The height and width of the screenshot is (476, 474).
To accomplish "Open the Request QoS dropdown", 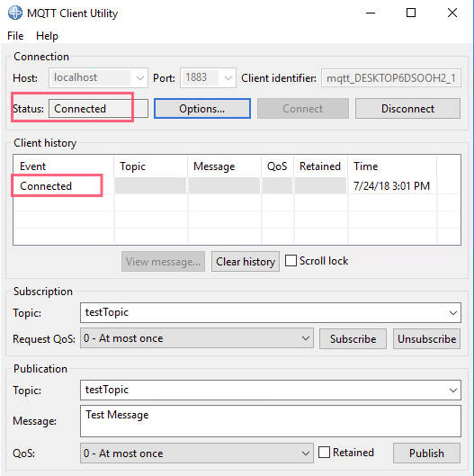I will 197,338.
